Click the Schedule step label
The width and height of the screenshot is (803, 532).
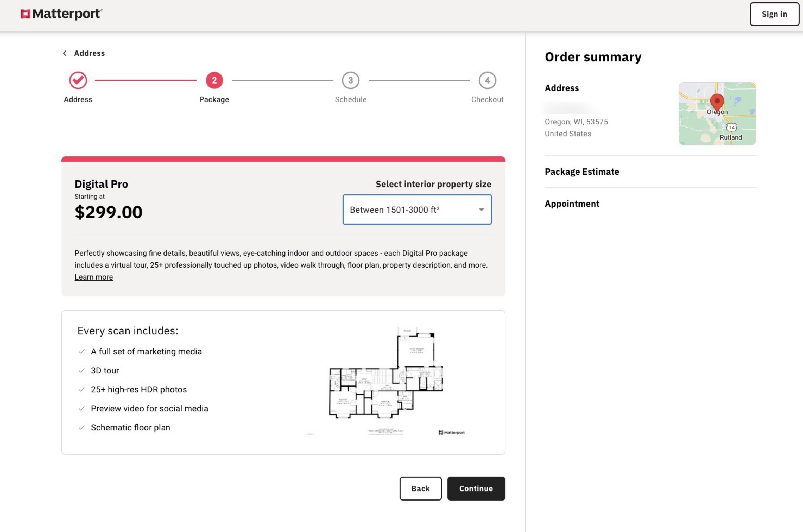point(350,99)
